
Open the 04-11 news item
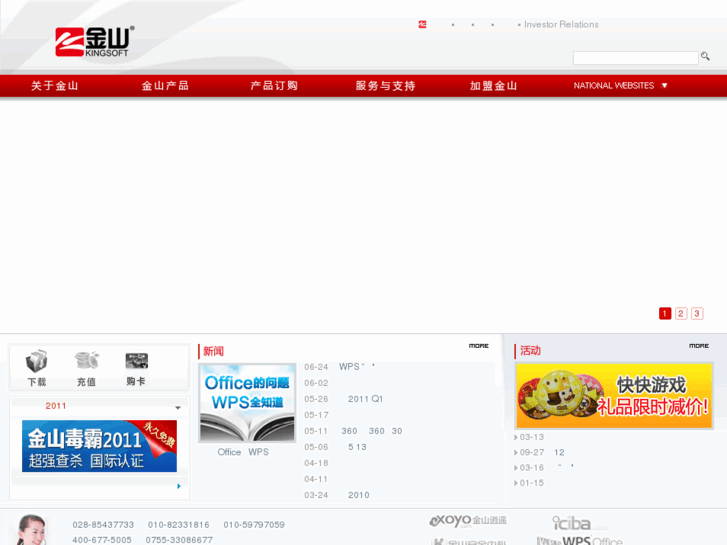(x=316, y=479)
